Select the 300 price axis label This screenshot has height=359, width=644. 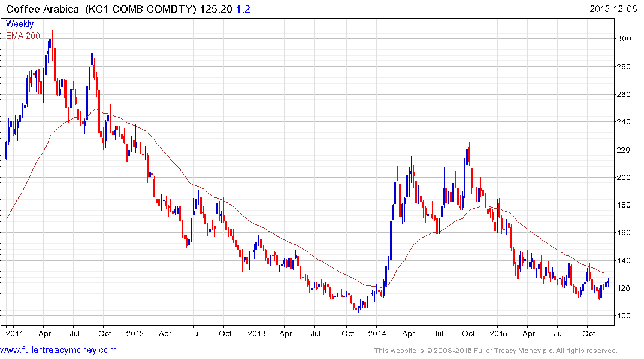pos(624,38)
